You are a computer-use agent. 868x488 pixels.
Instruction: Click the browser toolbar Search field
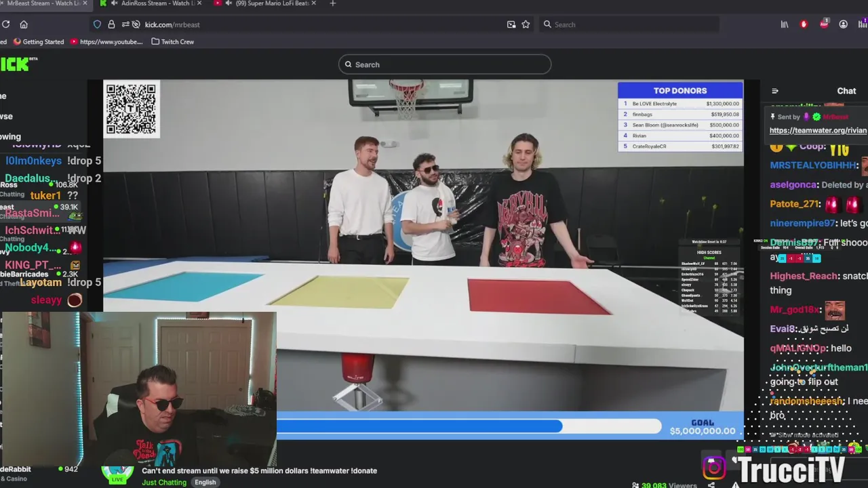point(629,24)
